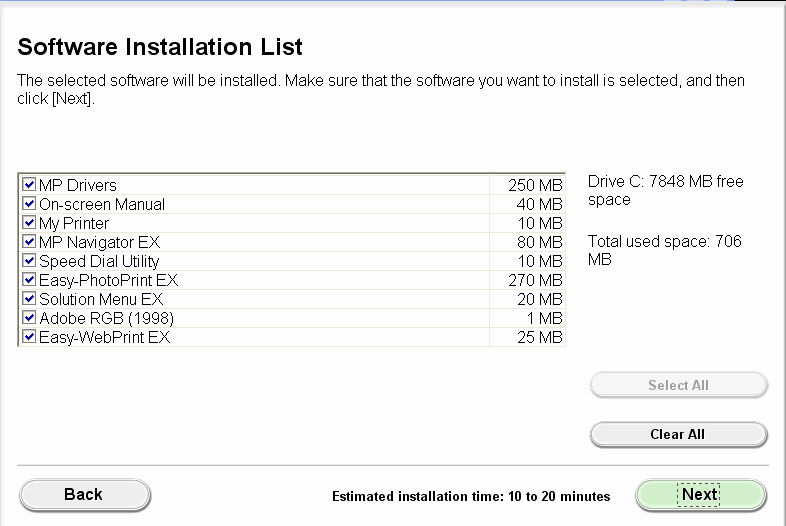Toggle the MP Navigator EX checkbox

pyautogui.click(x=29, y=242)
